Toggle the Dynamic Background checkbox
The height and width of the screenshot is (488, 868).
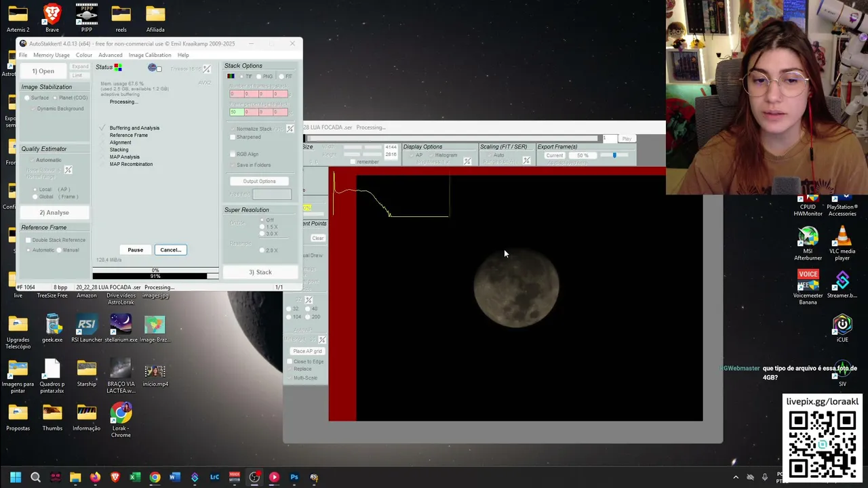pyautogui.click(x=57, y=108)
